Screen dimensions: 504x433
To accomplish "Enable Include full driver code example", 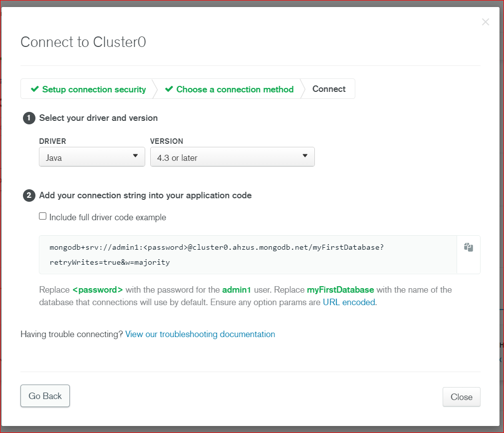I will [x=42, y=215].
